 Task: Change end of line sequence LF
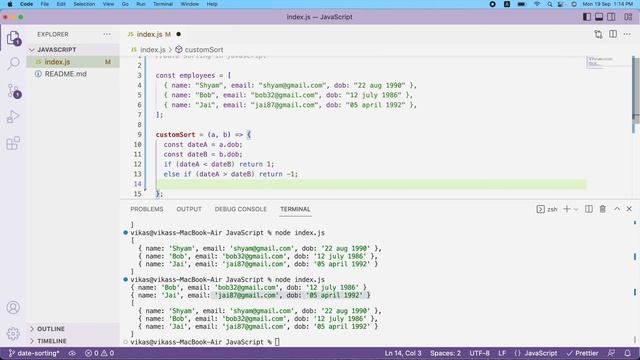tap(502, 353)
